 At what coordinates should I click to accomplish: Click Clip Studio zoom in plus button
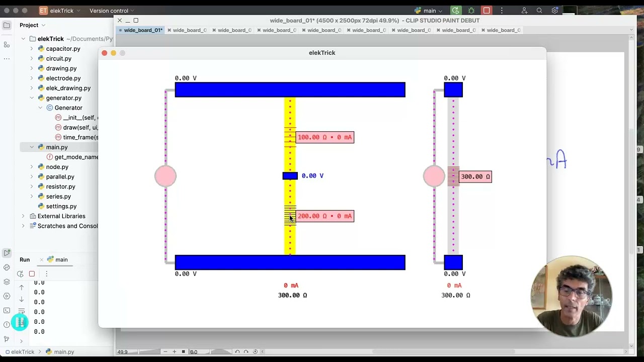click(174, 351)
